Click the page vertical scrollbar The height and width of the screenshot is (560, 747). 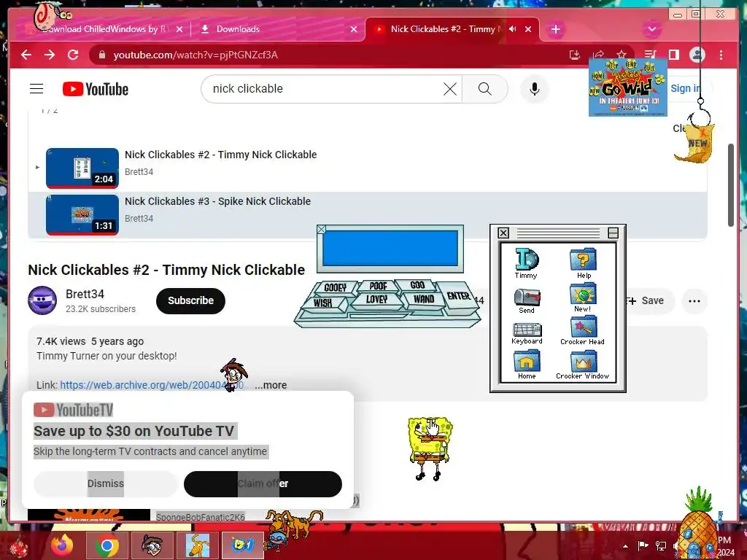coord(731,184)
